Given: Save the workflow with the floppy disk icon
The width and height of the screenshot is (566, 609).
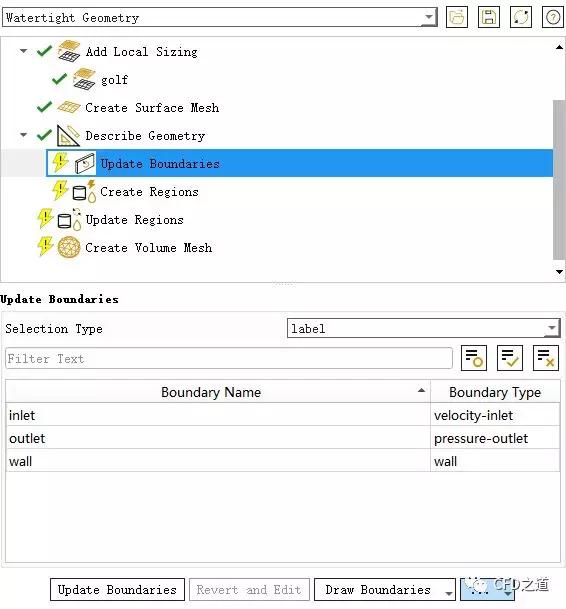Looking at the screenshot, I should [x=489, y=17].
